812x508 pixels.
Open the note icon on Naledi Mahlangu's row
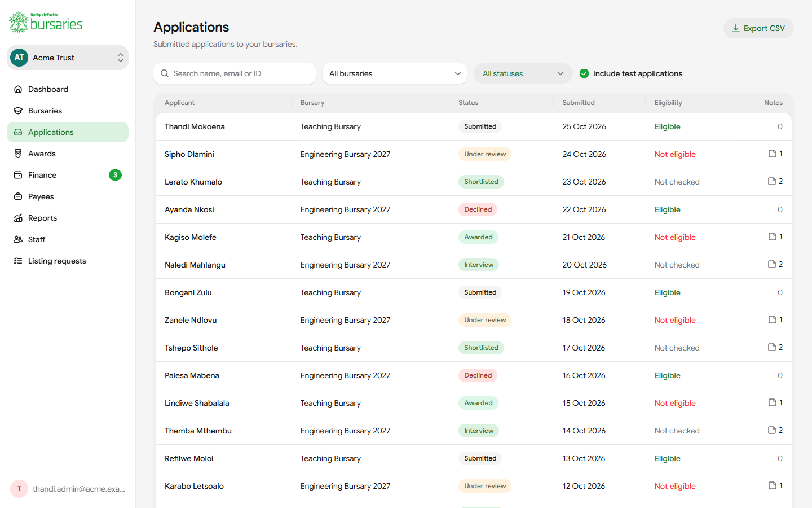(772, 264)
